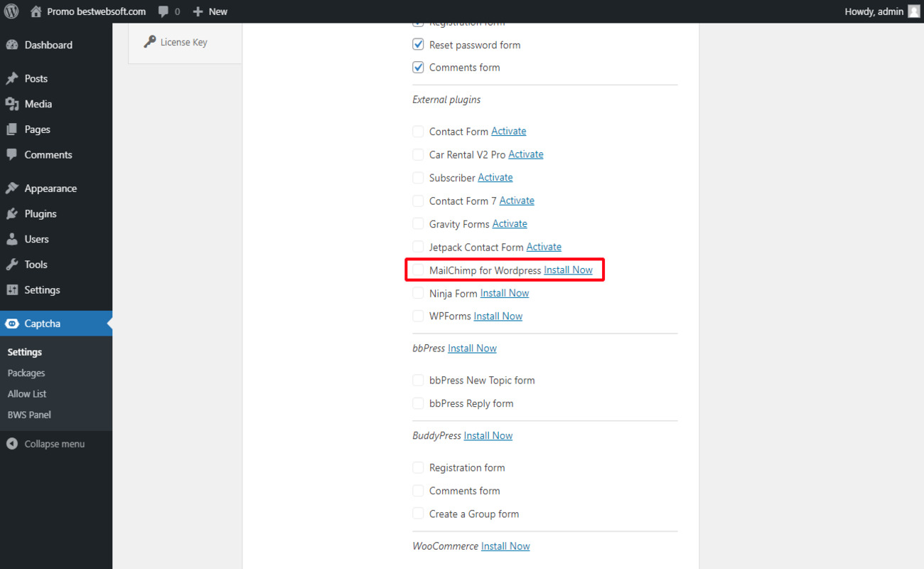Click the Media icon in the sidebar

click(12, 104)
